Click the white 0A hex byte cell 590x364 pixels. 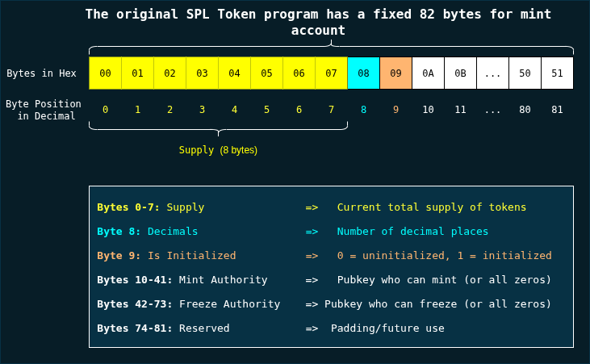click(x=428, y=73)
